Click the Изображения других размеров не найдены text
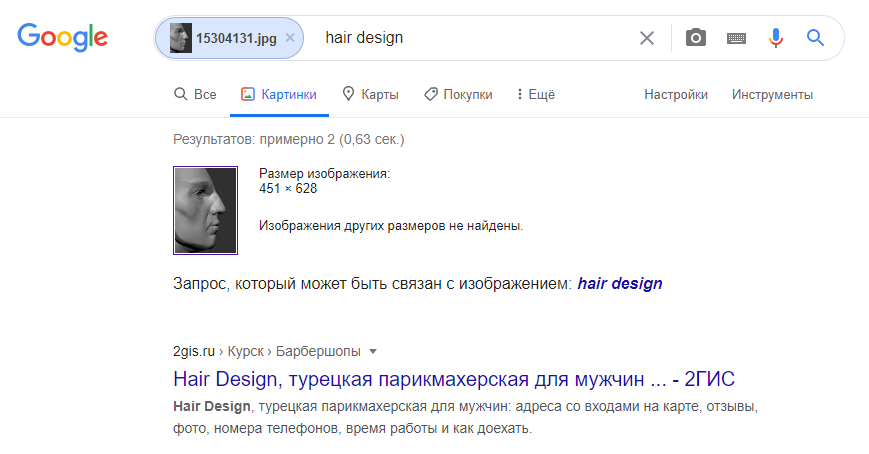869x454 pixels. [391, 226]
